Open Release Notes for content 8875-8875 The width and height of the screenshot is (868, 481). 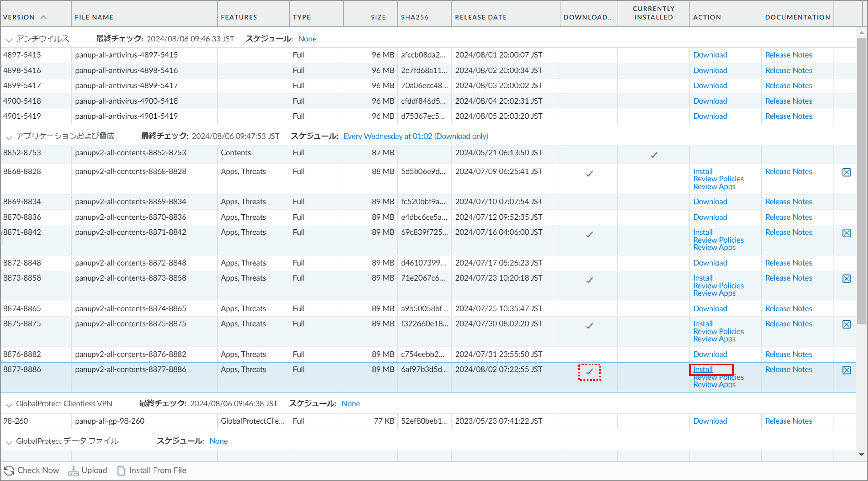(789, 323)
